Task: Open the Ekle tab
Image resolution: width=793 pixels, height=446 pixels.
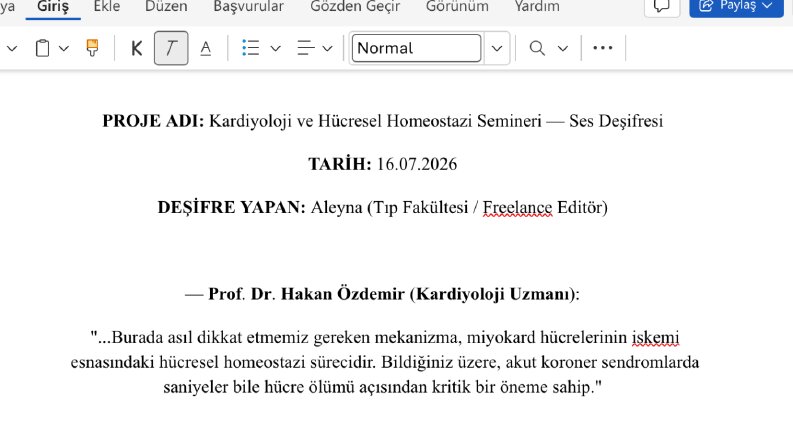Action: (107, 7)
